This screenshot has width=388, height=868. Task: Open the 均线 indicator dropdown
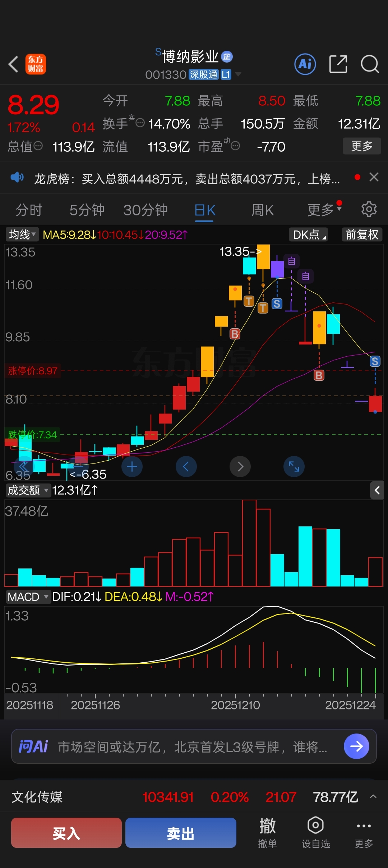click(22, 235)
